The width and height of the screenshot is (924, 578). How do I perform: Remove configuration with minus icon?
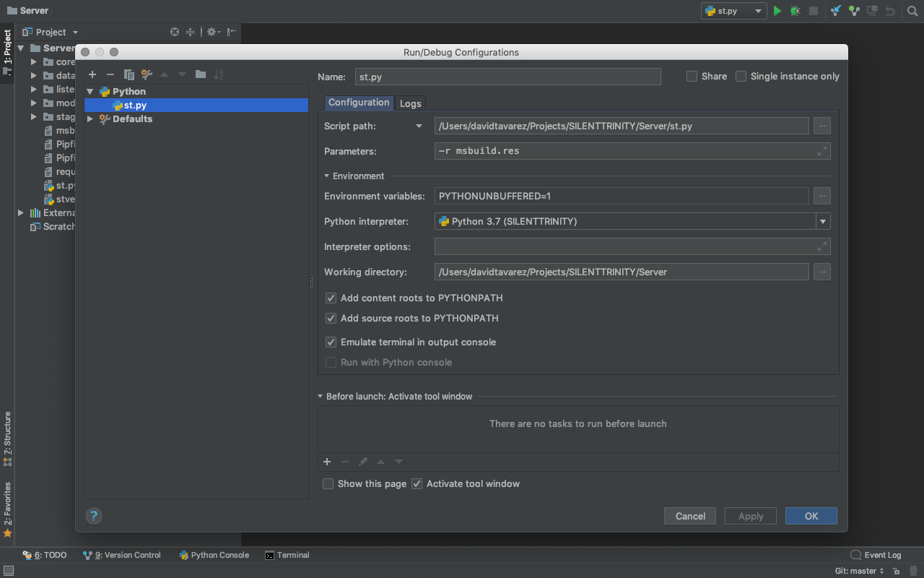[x=110, y=74]
